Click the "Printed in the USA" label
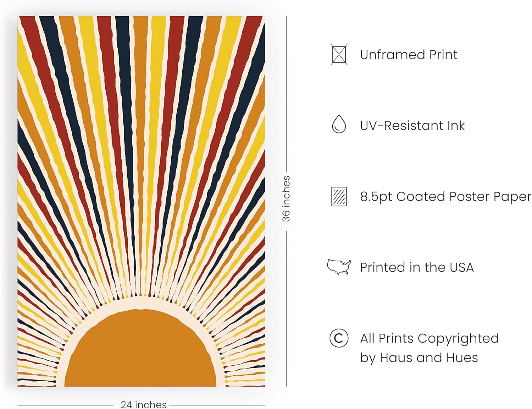The height and width of the screenshot is (409, 532). pyautogui.click(x=417, y=267)
